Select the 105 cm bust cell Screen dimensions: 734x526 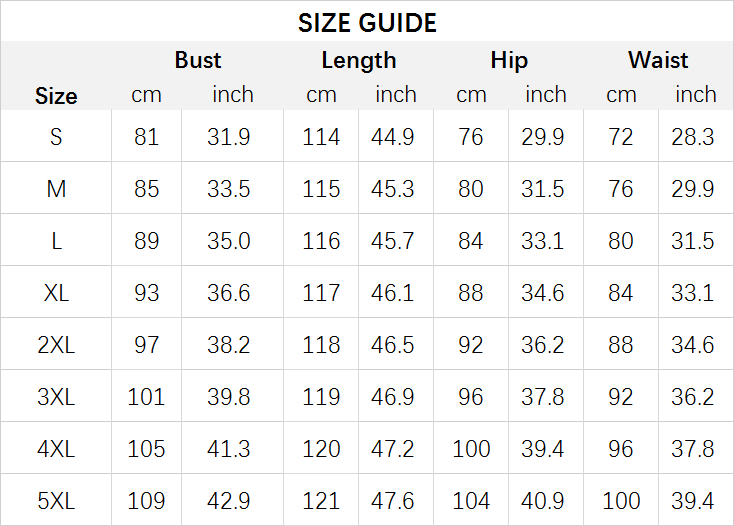146,449
